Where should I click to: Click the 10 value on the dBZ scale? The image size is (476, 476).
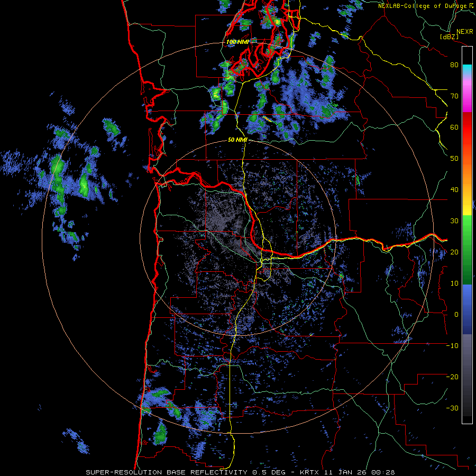click(454, 283)
